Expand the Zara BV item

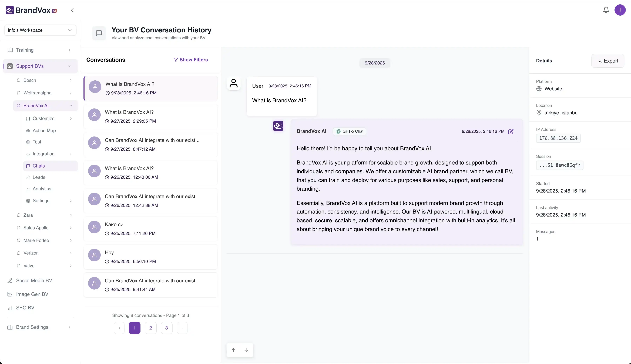(x=71, y=215)
